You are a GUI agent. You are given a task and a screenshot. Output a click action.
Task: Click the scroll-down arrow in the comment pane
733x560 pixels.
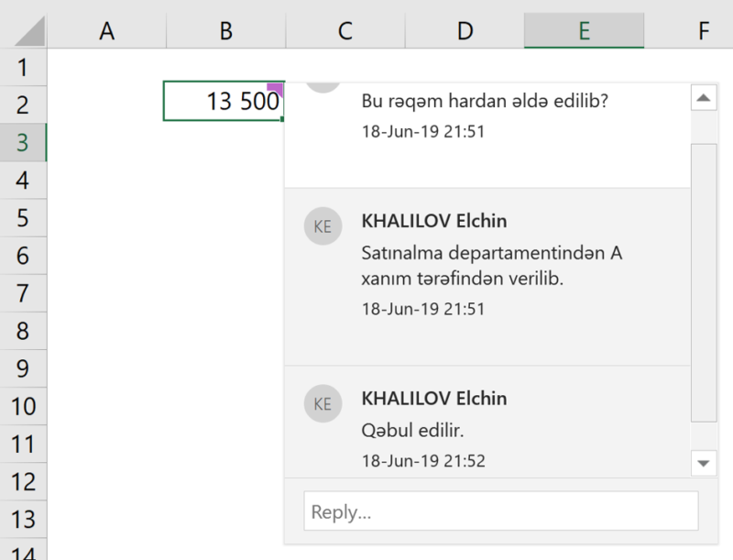[705, 463]
